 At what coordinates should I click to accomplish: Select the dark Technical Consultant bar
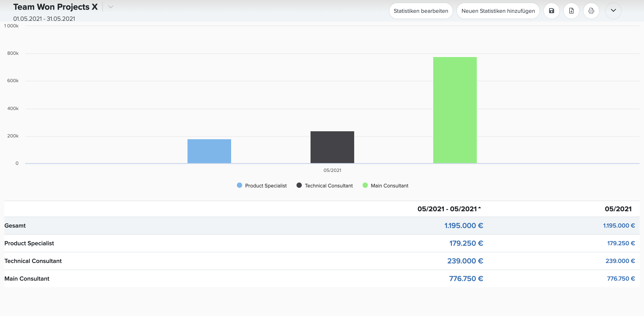pyautogui.click(x=332, y=147)
